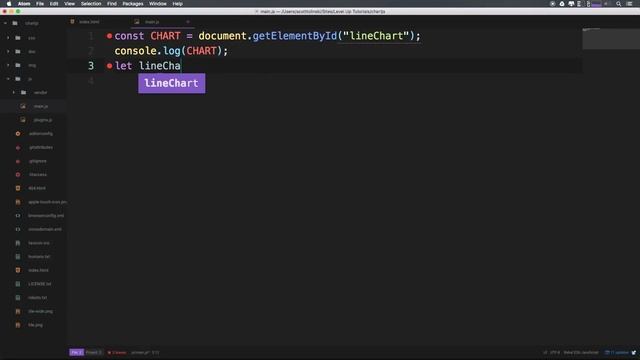Select tile.png in the tree view
This screenshot has width=640, height=360.
point(36,325)
